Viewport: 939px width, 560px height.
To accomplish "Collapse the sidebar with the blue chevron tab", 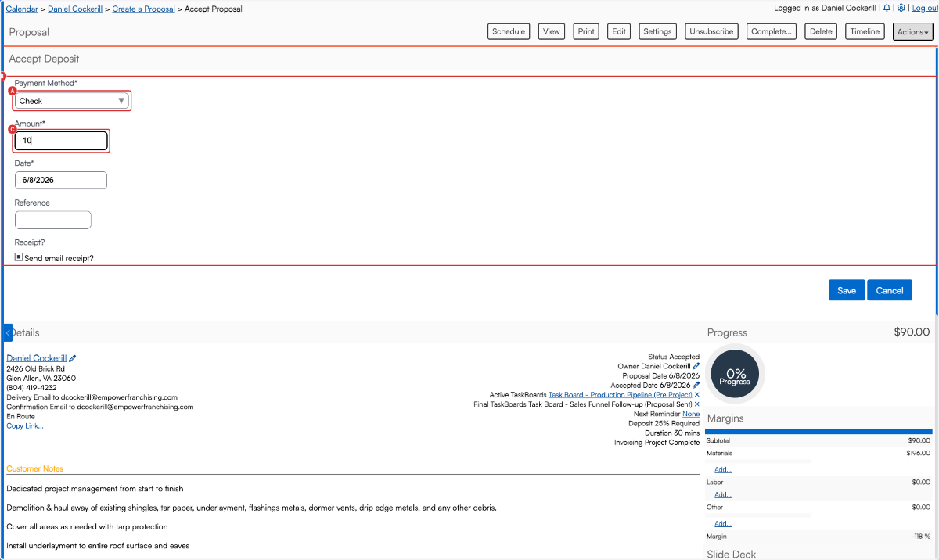I will [x=8, y=332].
